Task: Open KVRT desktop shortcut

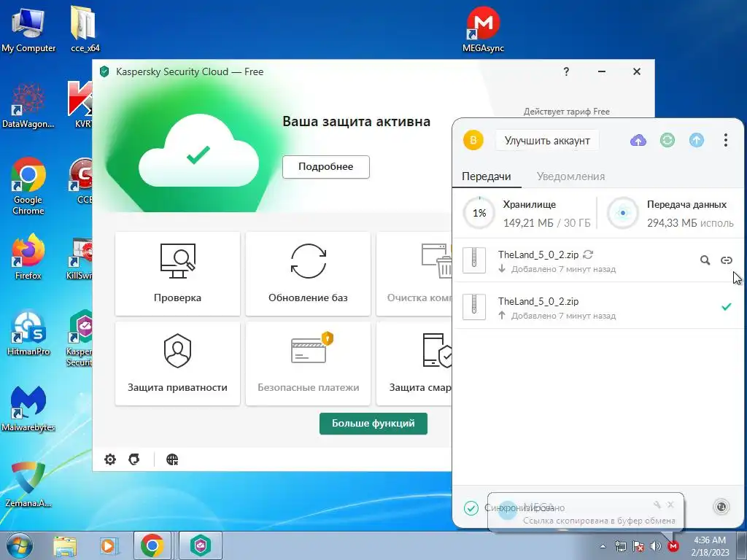Action: [x=80, y=106]
